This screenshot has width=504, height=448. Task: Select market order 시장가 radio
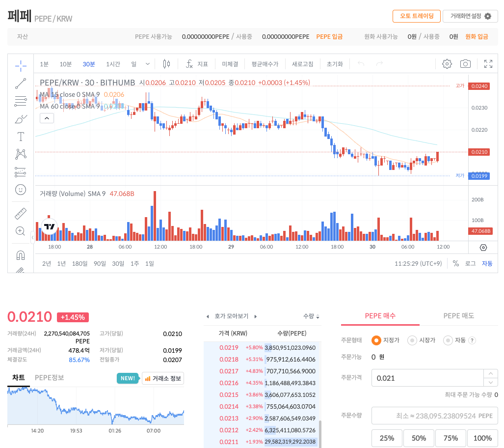[x=412, y=340]
